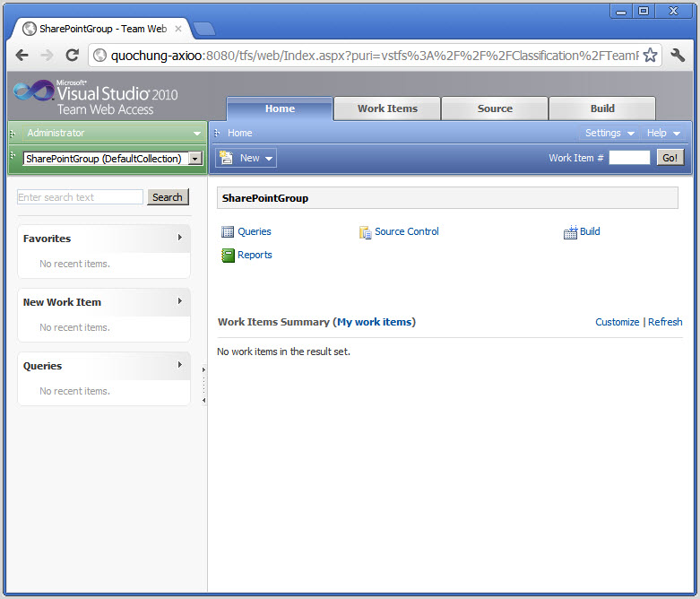Expand the Queries panel arrow

point(180,364)
